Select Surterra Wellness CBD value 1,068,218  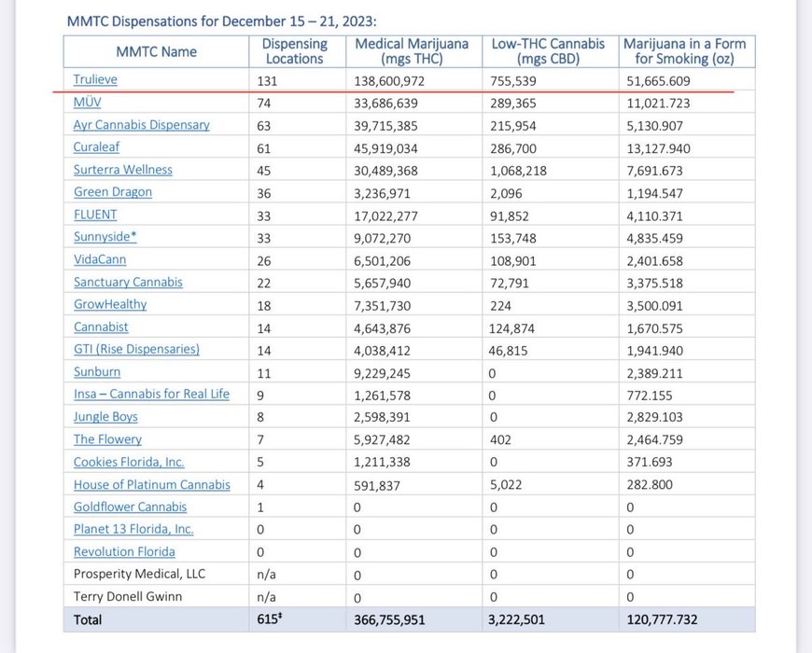click(518, 172)
